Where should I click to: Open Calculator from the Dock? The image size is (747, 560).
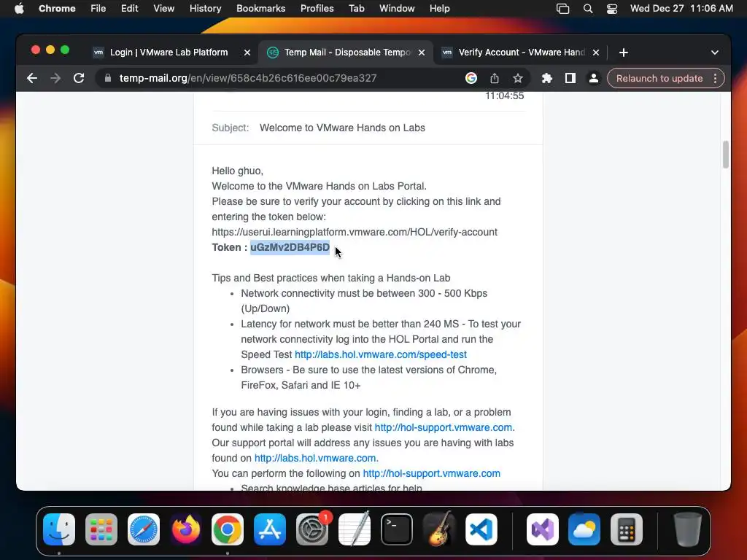627,529
